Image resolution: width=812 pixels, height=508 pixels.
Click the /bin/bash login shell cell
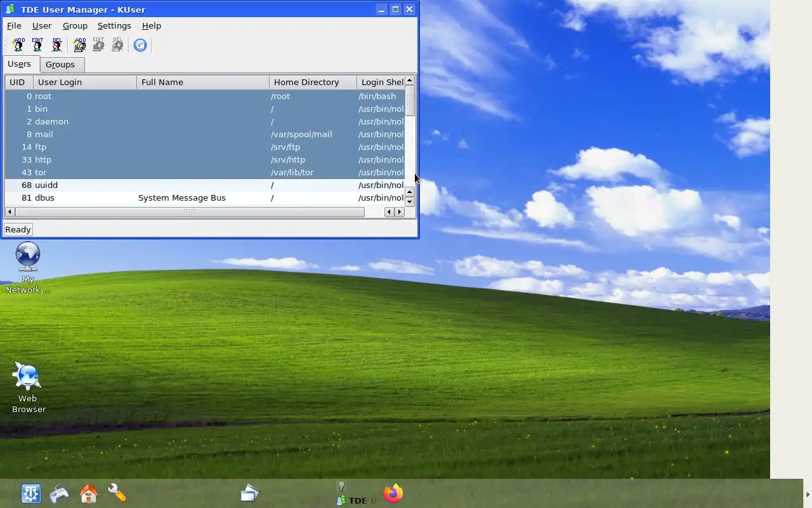coord(377,96)
